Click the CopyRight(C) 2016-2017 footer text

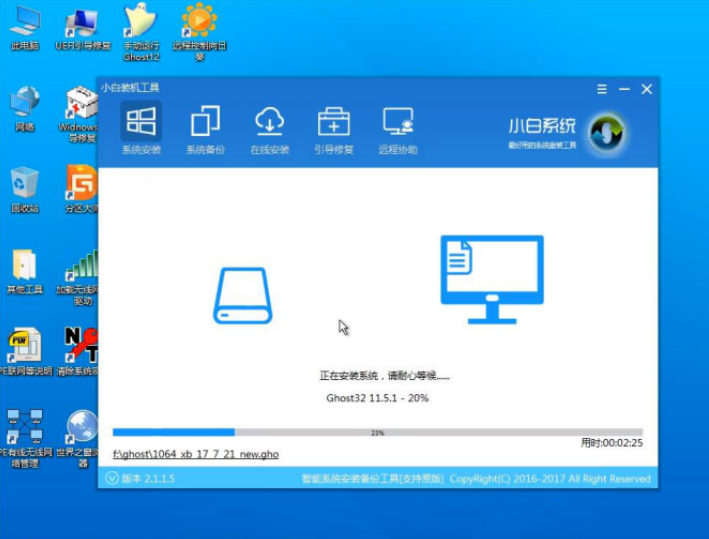pyautogui.click(x=550, y=479)
